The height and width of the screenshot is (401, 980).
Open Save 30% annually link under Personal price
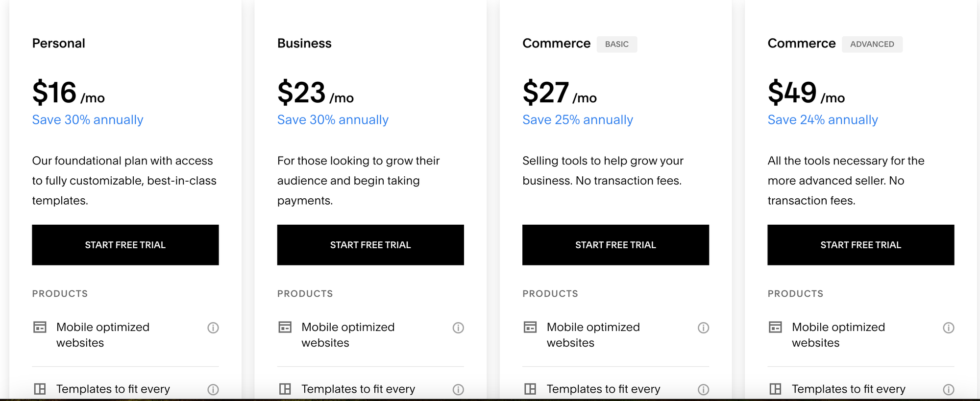point(88,119)
